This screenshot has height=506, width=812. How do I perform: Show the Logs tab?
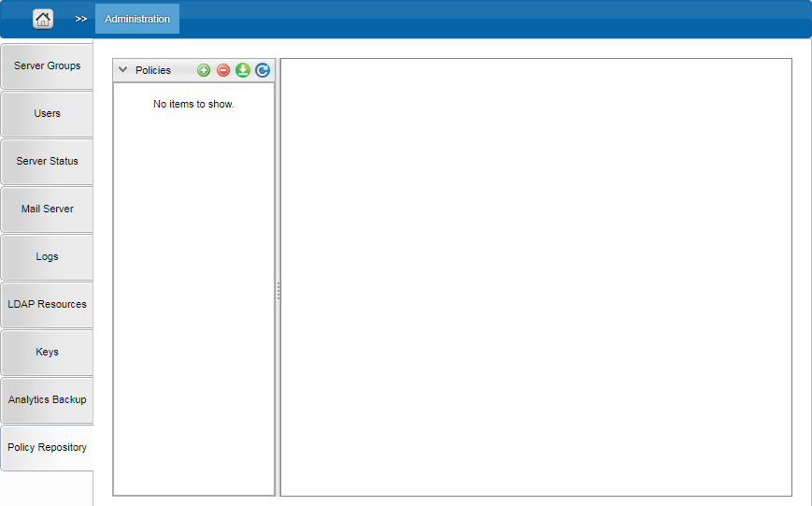pos(47,256)
